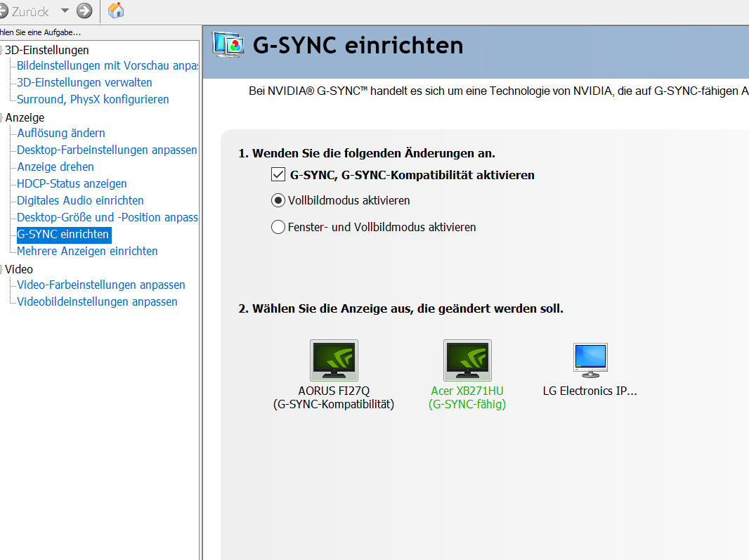Click the Forward arrow button
The image size is (749, 560).
click(x=84, y=11)
